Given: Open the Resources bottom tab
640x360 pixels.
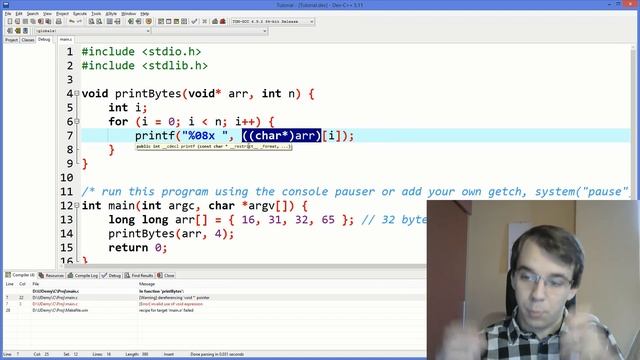Looking at the screenshot, I should click(51, 276).
